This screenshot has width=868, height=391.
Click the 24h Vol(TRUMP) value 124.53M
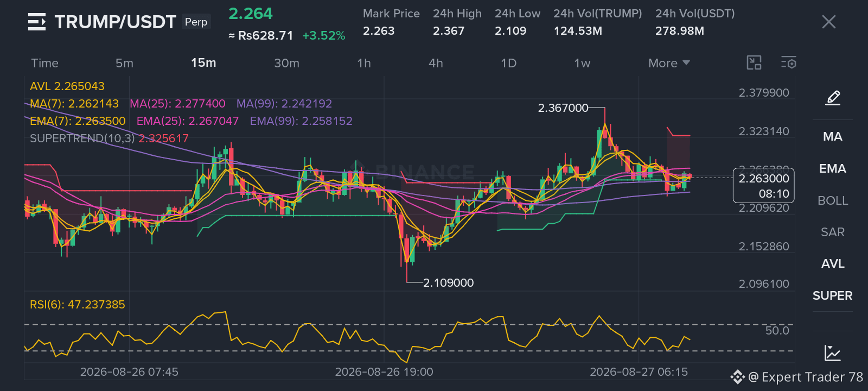[578, 31]
